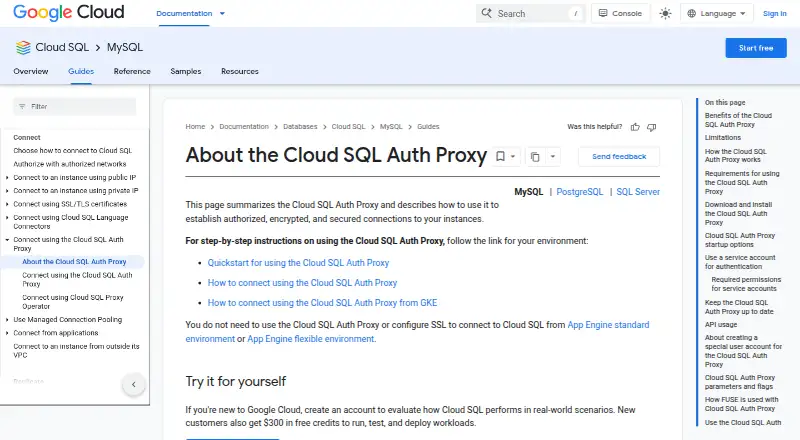
Task: Click the filter icon in the sidebar
Action: (22, 107)
